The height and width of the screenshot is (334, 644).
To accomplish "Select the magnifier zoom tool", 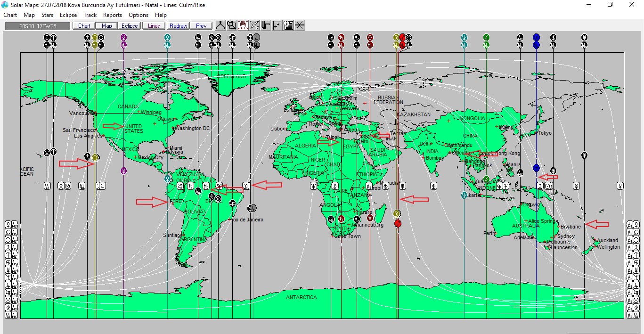I will click(x=232, y=25).
